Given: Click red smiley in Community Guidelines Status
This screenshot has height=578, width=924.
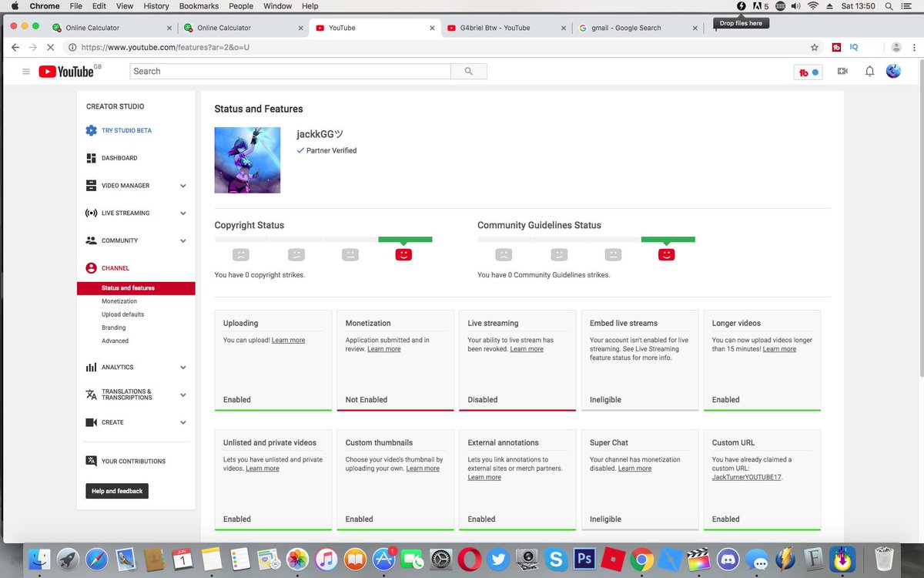Looking at the screenshot, I should click(667, 254).
